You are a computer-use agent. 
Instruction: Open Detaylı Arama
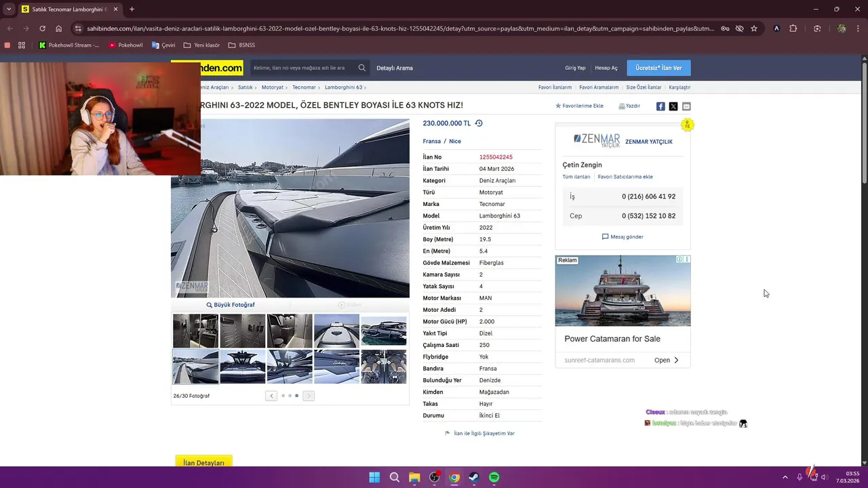click(x=395, y=68)
